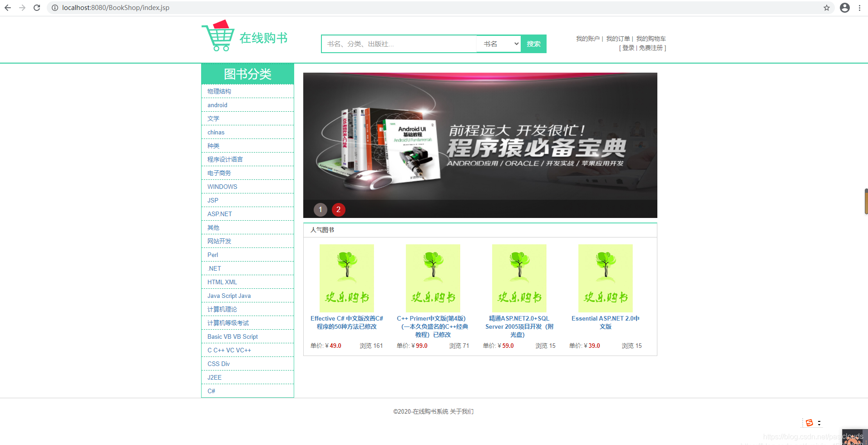868x445 pixels.
Task: Reload the page with the refresh icon
Action: point(37,8)
